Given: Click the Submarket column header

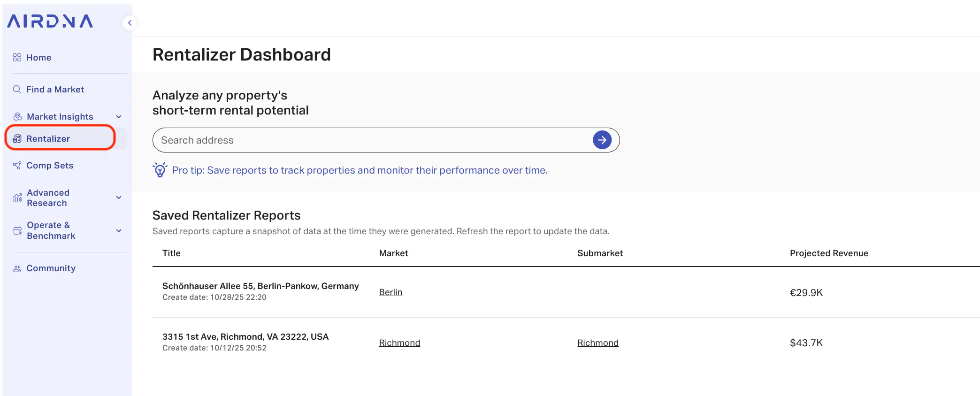Looking at the screenshot, I should [600, 253].
